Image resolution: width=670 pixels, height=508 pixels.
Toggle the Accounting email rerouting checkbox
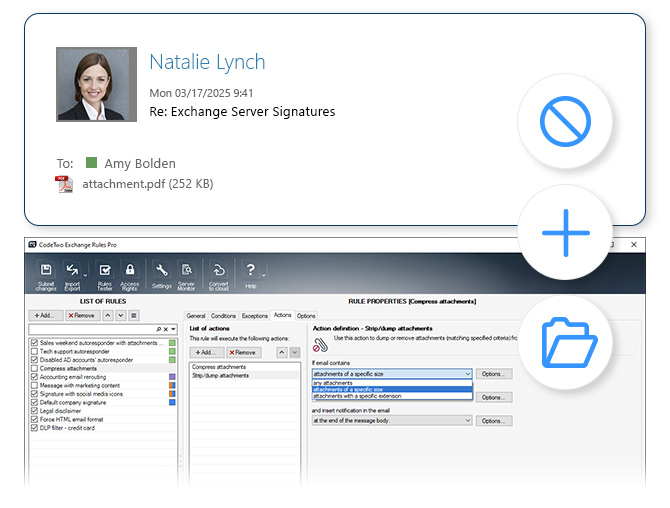click(x=35, y=377)
